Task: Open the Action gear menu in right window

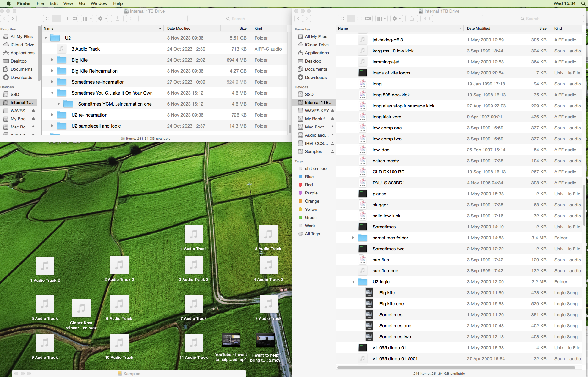Action: 397,19
